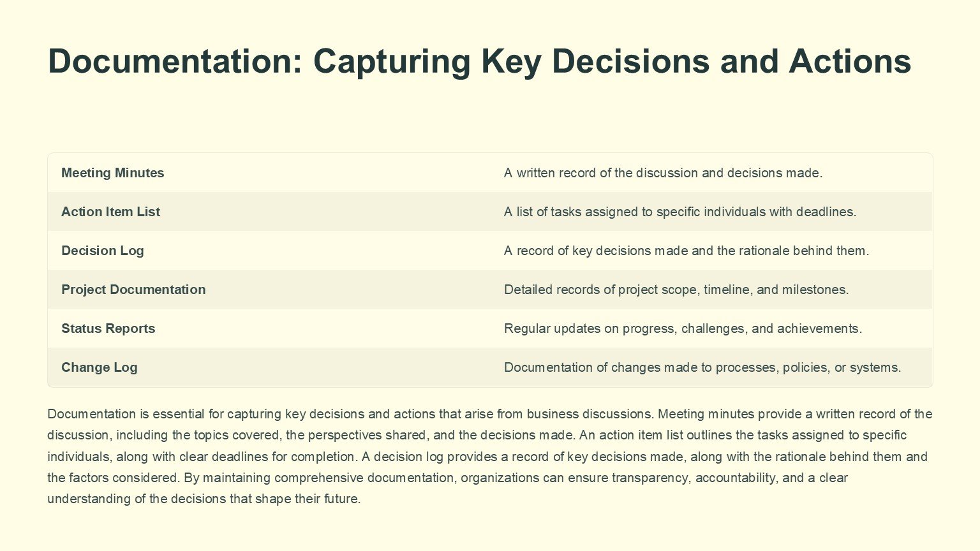Select the "Project Documentation" table cell
The height and width of the screenshot is (551, 980).
pyautogui.click(x=133, y=290)
